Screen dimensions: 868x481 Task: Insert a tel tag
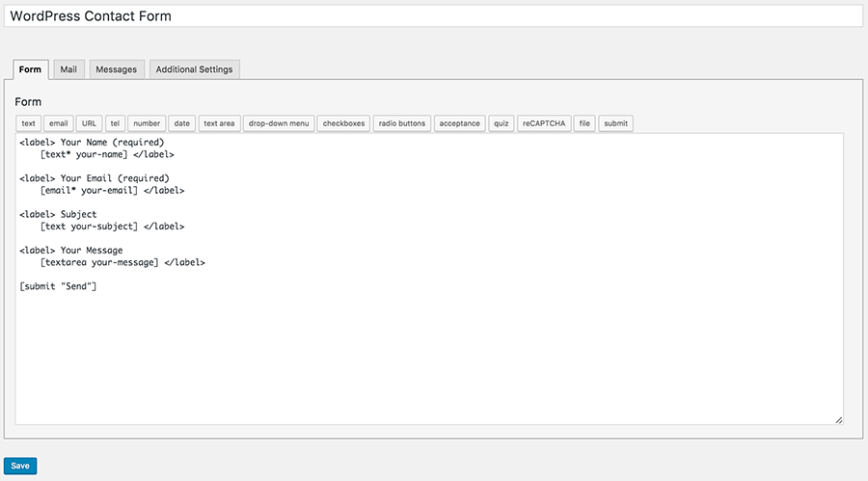[115, 123]
